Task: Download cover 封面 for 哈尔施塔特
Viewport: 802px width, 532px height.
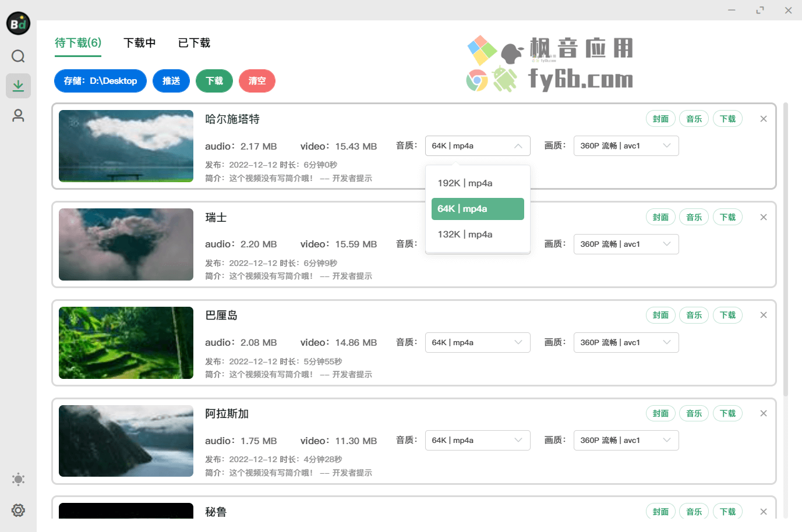Action: click(660, 119)
